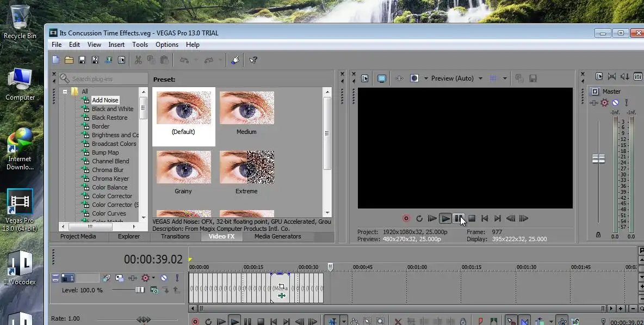Toggle Automatic Crossfades in bottom toolbar
Viewport: 644px width, 325px height.
coord(524,322)
